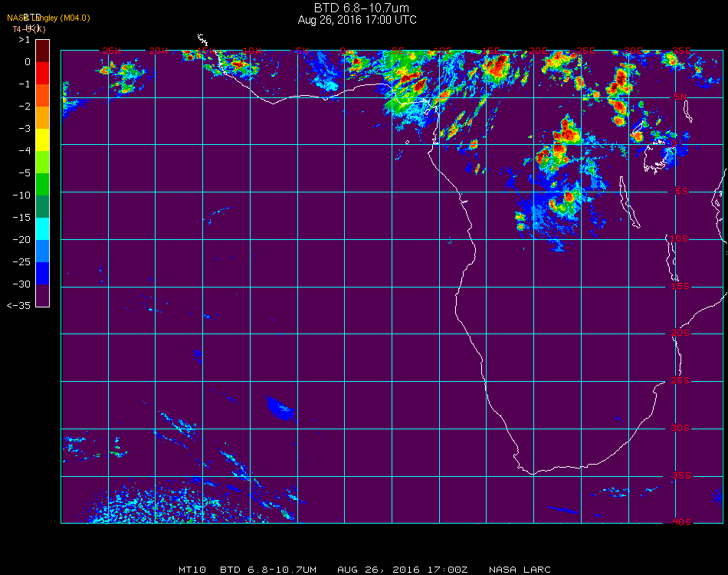Click the '25W' longitude label
This screenshot has height=575, width=728.
pos(111,51)
